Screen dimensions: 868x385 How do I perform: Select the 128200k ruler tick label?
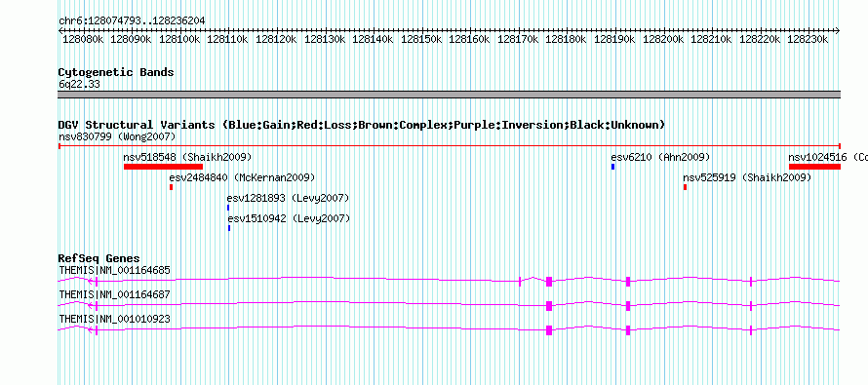(x=663, y=40)
